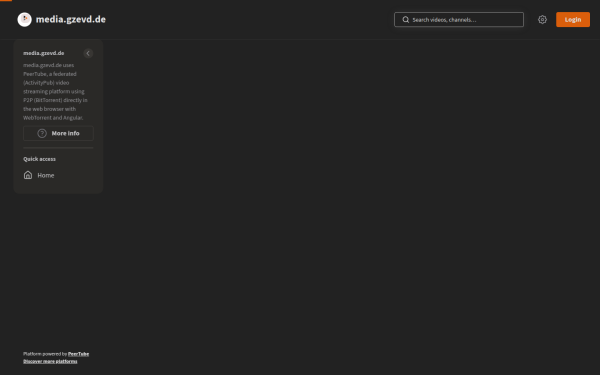Click the orange Login button
This screenshot has width=600, height=375.
[573, 20]
